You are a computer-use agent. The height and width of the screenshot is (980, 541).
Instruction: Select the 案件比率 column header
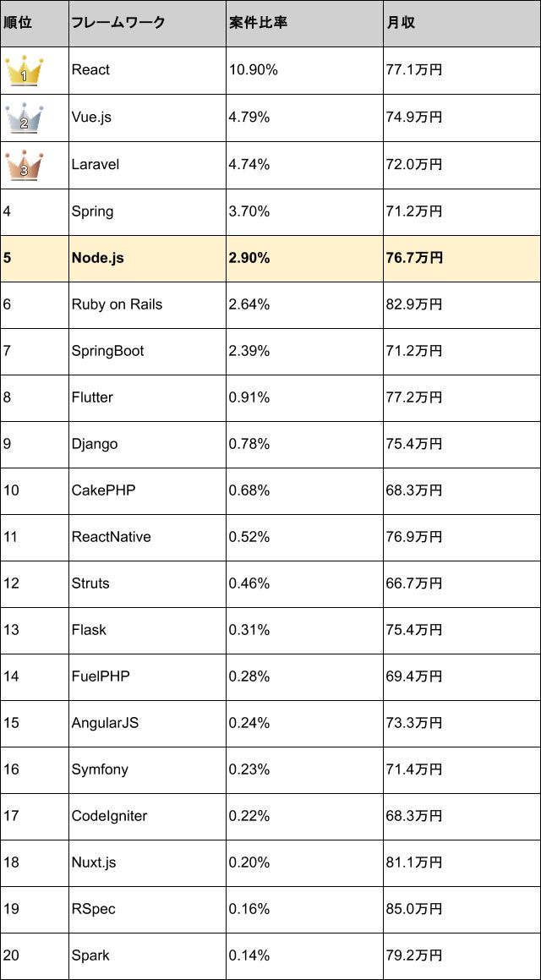coord(258,23)
